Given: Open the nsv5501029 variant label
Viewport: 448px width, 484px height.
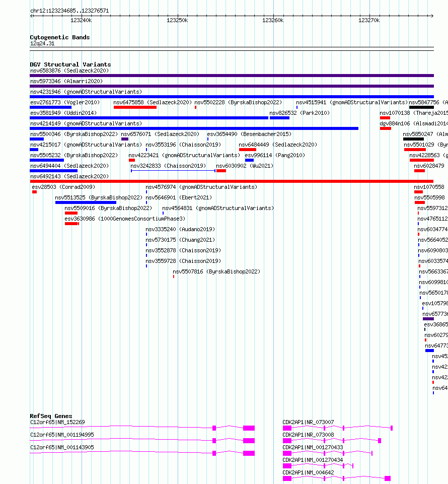Looking at the screenshot, I should click(x=426, y=145).
